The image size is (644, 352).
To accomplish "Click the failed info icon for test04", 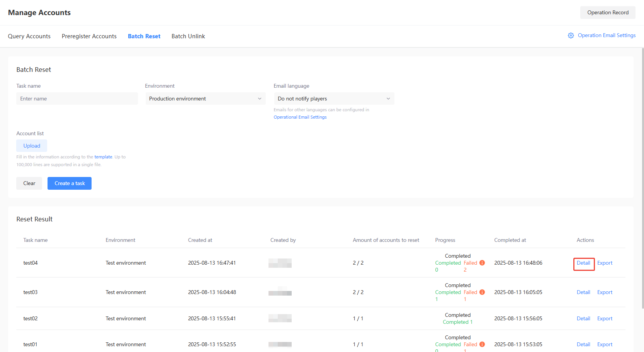I will (x=482, y=263).
